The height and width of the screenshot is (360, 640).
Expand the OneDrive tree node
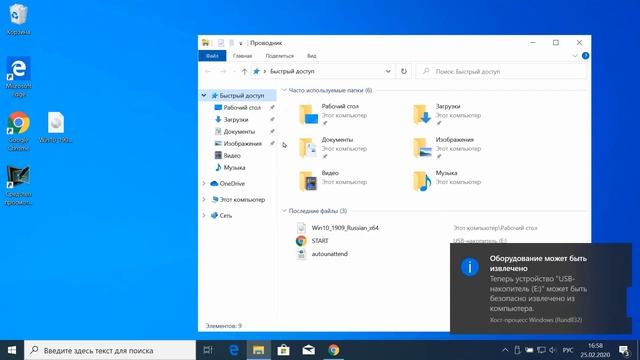204,184
